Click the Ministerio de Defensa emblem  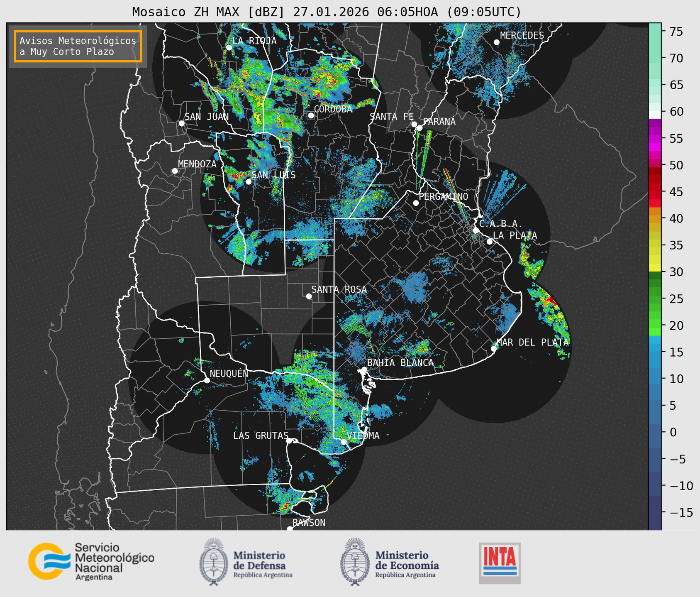pos(214,561)
